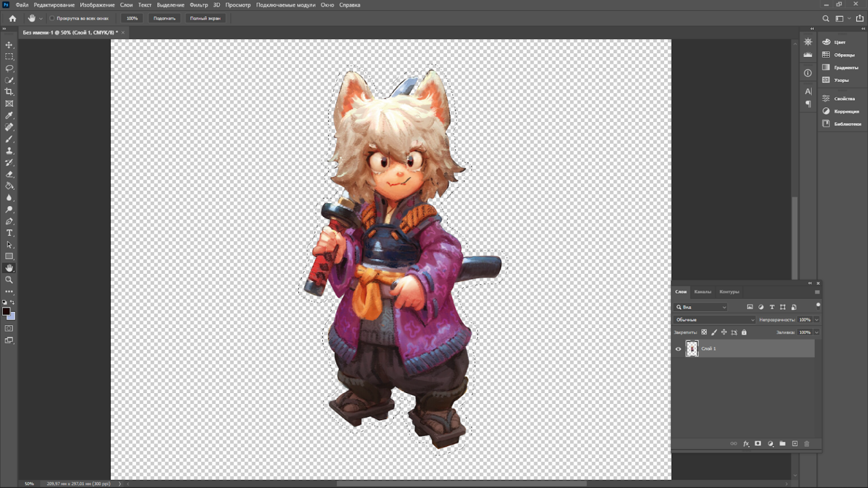The height and width of the screenshot is (488, 868).
Task: Delete layer using trash icon
Action: [x=806, y=444]
